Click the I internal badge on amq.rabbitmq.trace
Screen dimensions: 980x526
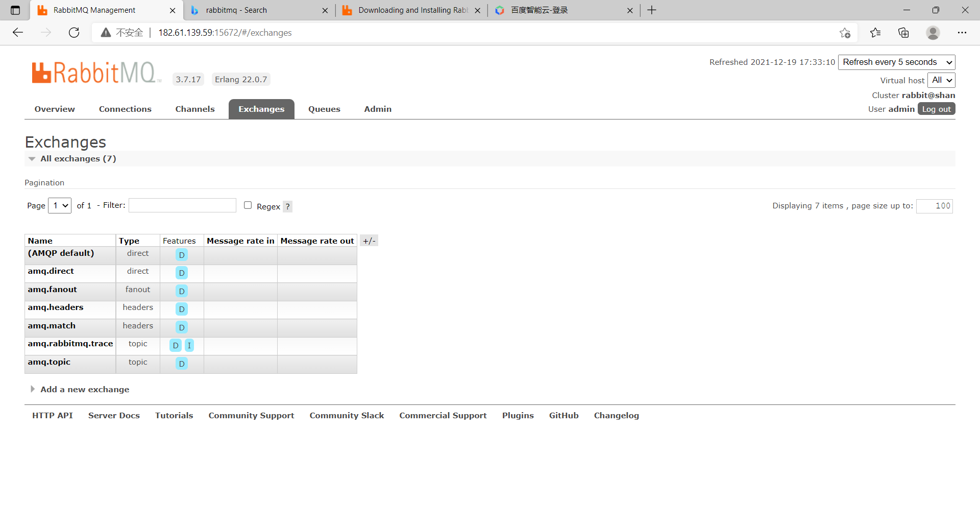pos(189,345)
